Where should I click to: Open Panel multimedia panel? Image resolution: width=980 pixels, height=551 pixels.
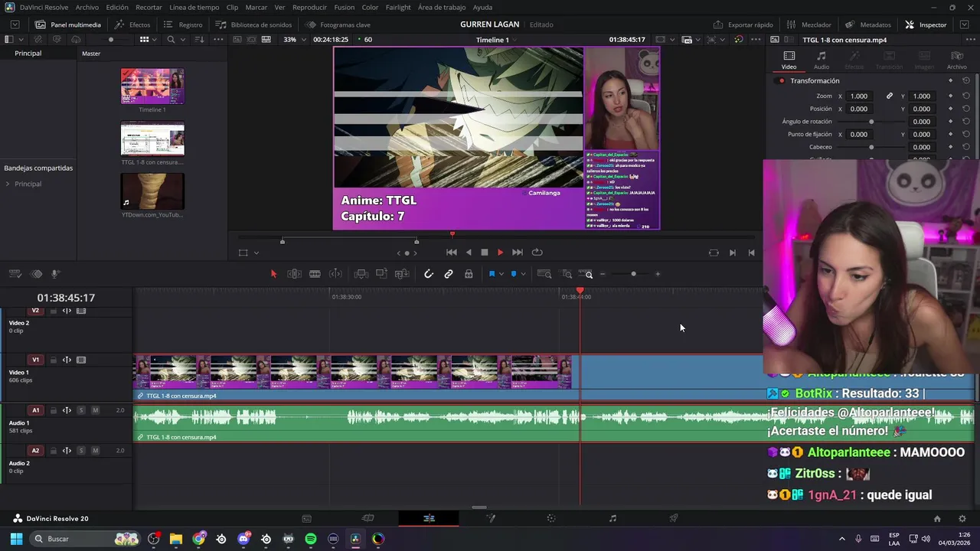click(67, 24)
